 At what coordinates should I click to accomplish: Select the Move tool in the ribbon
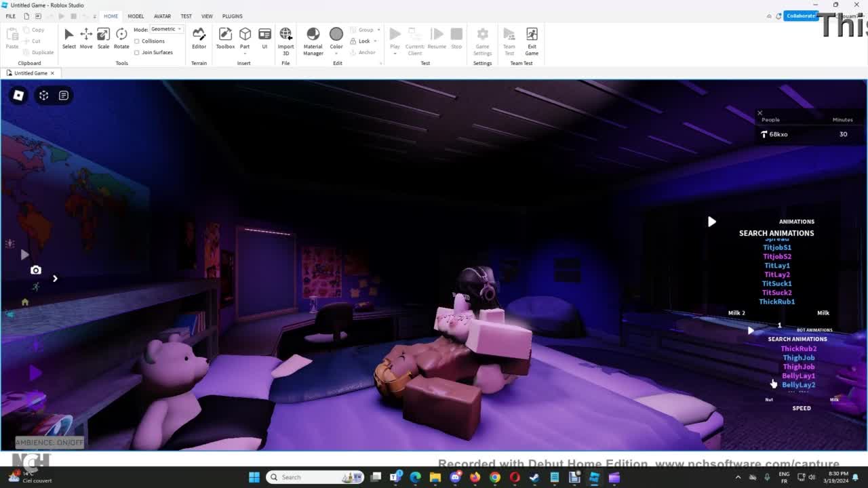coord(86,38)
